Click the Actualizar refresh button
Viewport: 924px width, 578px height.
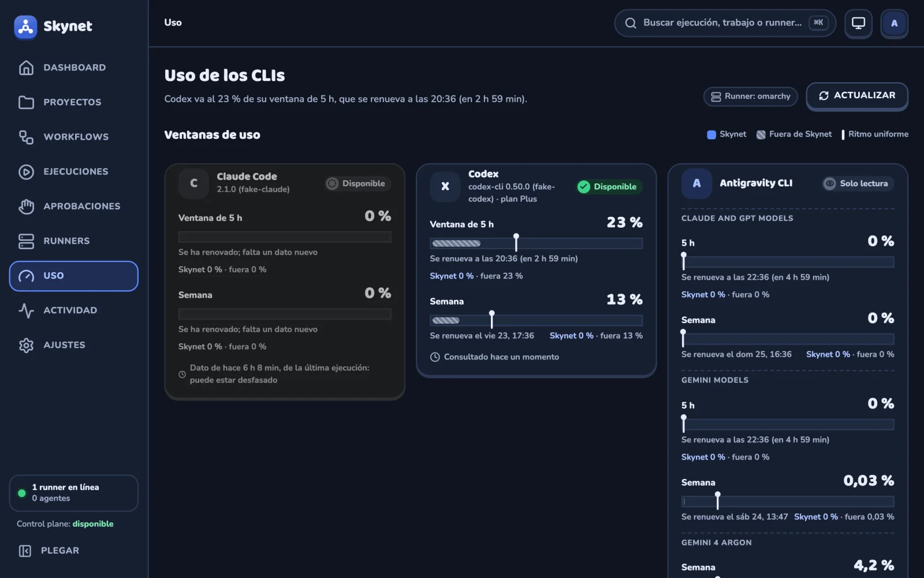click(x=857, y=96)
